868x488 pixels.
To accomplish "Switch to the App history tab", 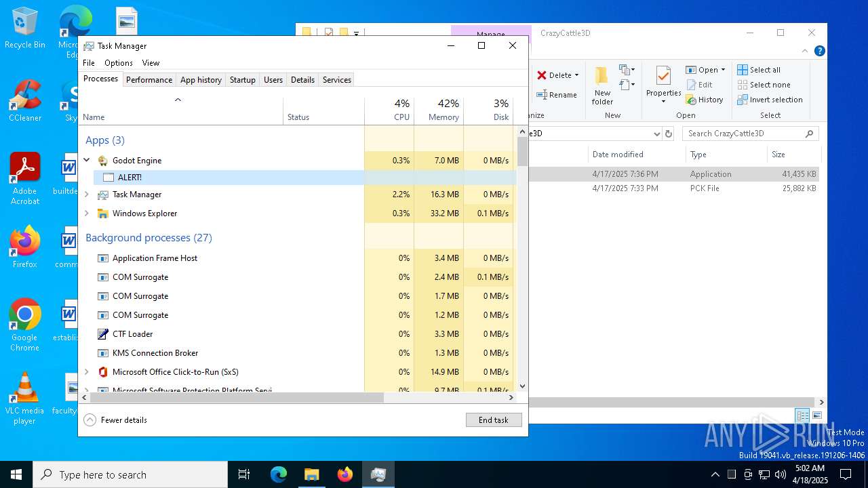I will click(x=201, y=80).
